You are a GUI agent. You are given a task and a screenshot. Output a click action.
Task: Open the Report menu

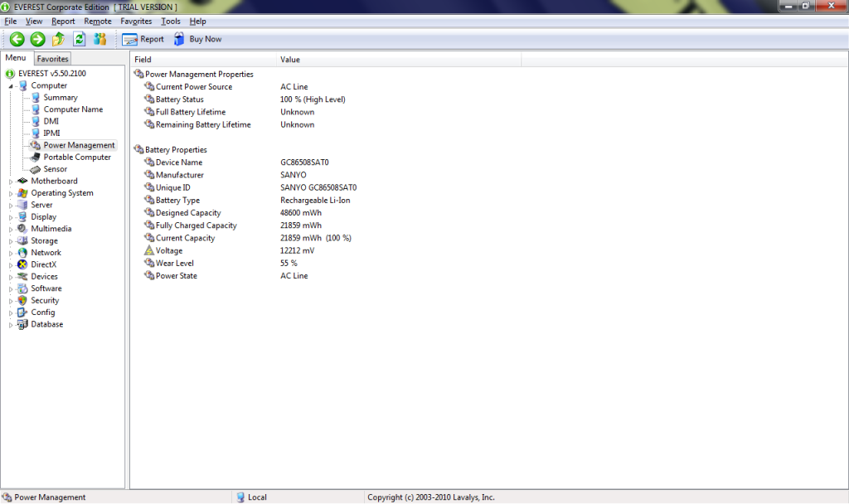pyautogui.click(x=63, y=21)
